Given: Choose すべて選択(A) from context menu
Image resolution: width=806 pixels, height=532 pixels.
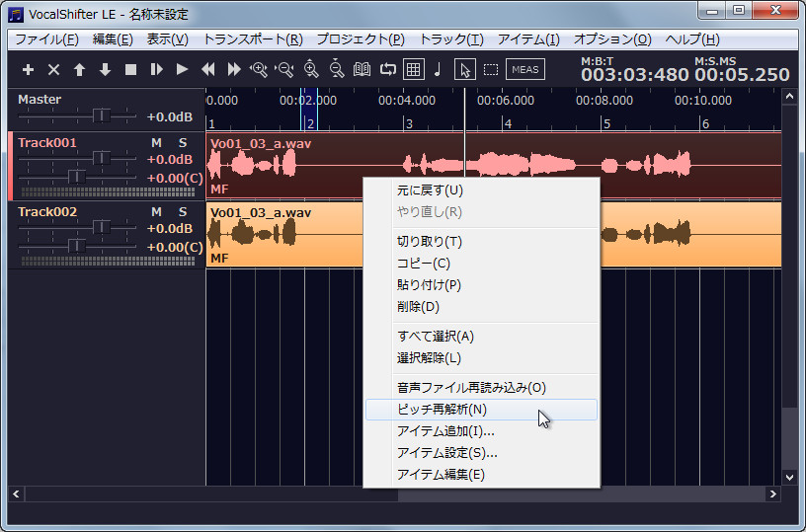Looking at the screenshot, I should click(x=482, y=337).
